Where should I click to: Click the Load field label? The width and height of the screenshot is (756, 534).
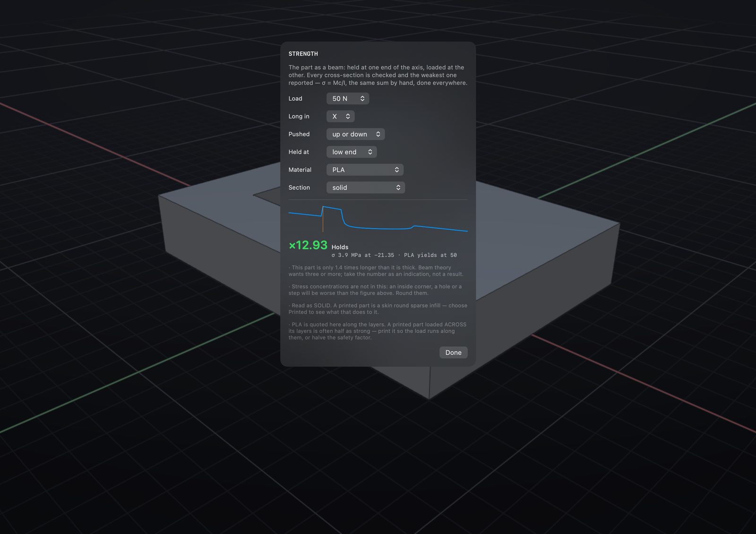(295, 98)
